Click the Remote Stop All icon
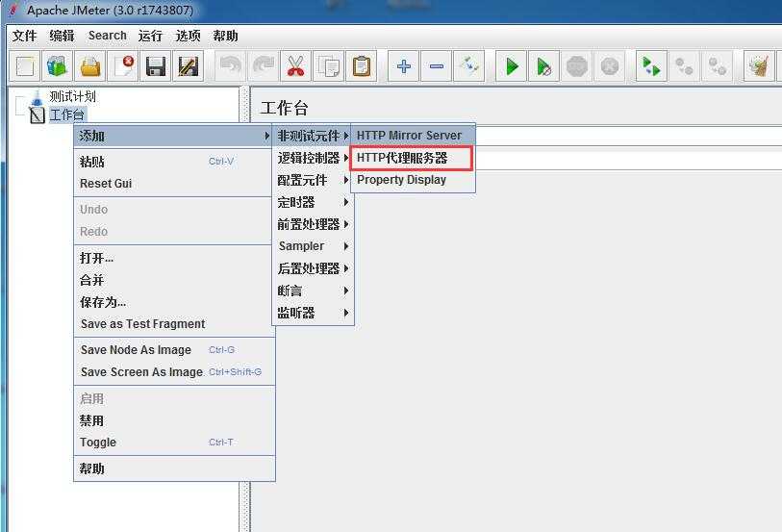The image size is (782, 532). click(684, 65)
